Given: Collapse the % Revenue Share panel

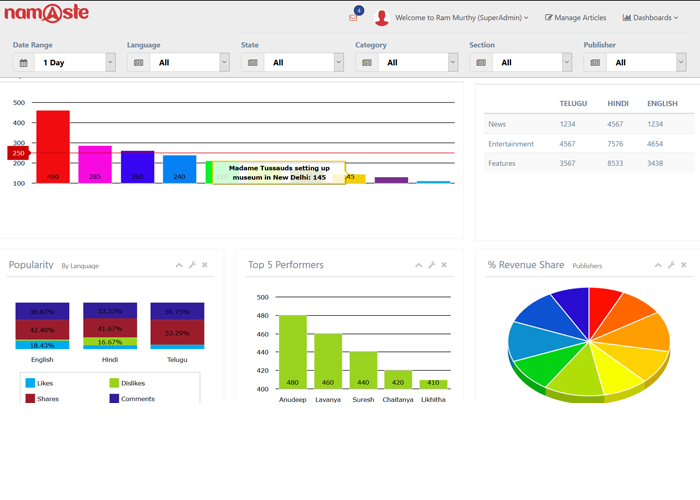Looking at the screenshot, I should coord(658,265).
